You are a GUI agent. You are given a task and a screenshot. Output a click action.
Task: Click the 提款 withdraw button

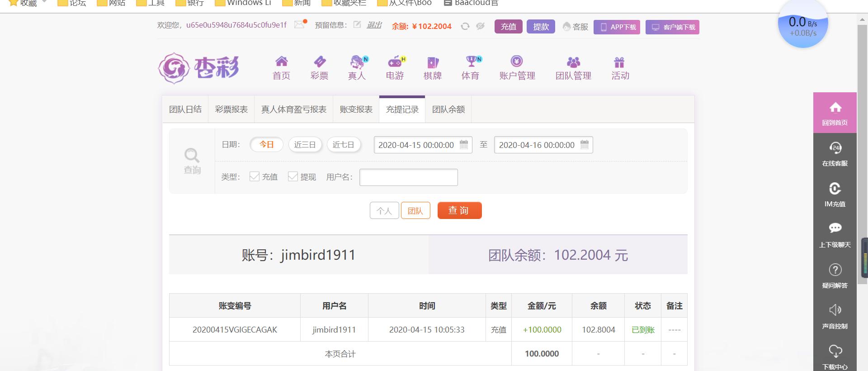click(x=541, y=27)
